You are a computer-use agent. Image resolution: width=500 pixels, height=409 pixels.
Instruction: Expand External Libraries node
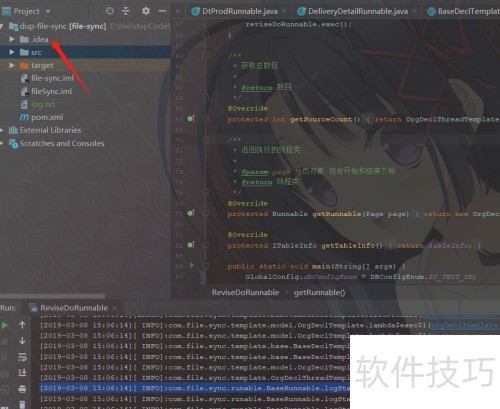click(x=2, y=130)
